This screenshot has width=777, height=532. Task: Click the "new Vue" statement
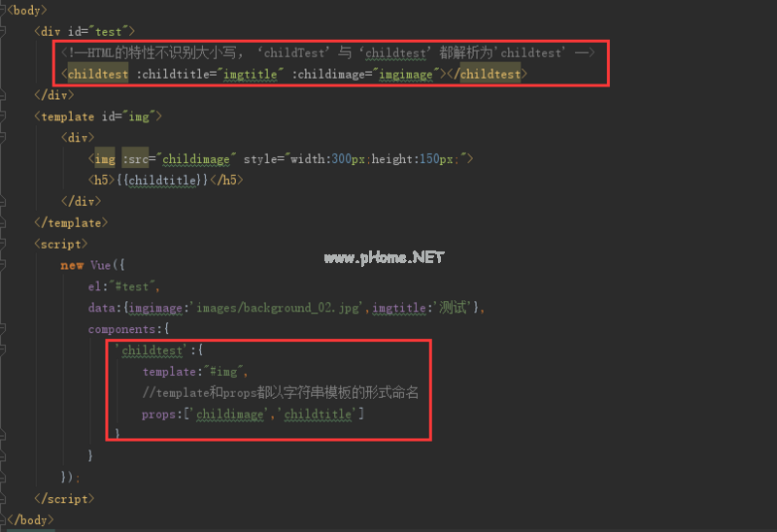tap(93, 265)
